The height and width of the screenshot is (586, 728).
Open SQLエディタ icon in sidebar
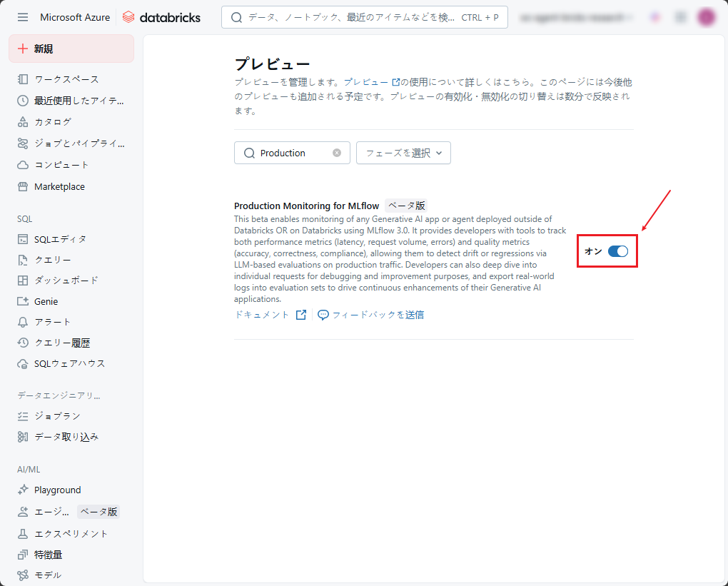pos(23,239)
